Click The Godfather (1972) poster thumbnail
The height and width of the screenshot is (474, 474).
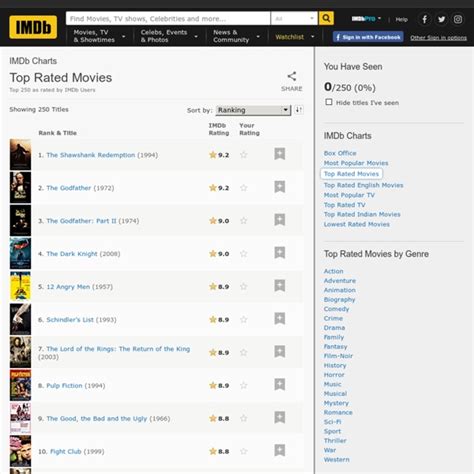[20, 187]
